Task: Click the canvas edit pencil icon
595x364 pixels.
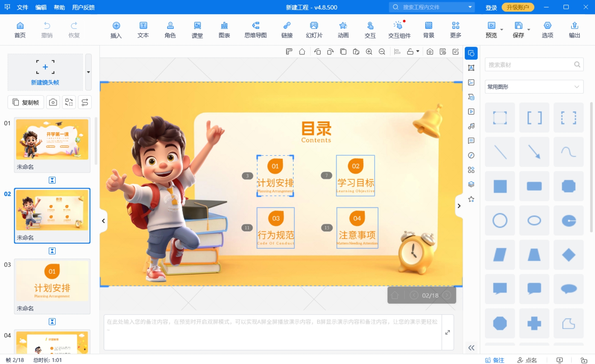Action: (456, 52)
